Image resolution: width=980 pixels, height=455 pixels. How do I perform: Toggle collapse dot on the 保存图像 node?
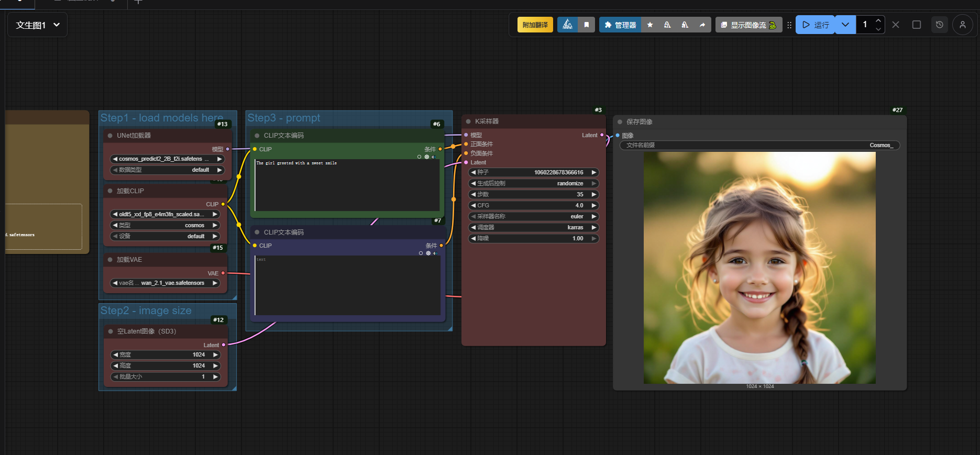pos(620,122)
